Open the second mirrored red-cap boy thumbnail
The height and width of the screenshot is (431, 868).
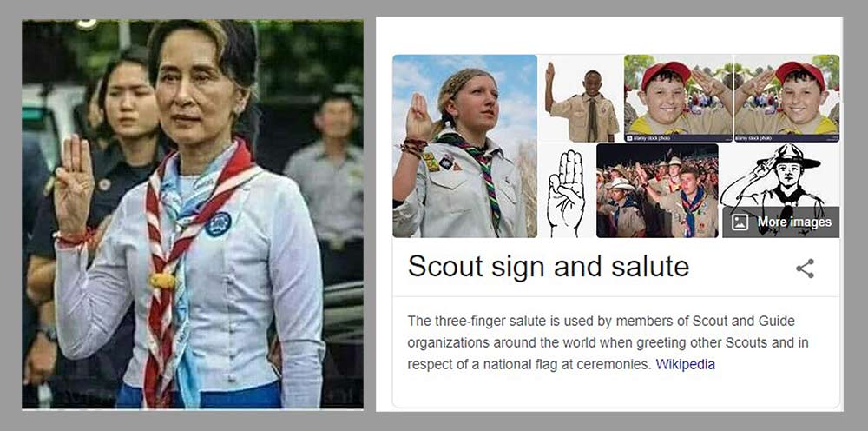coord(786,98)
